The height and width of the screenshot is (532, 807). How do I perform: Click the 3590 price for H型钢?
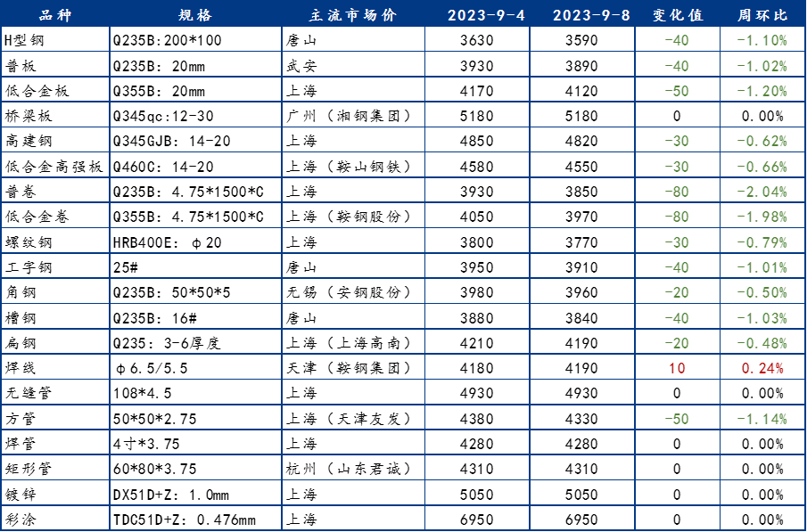[x=581, y=40]
